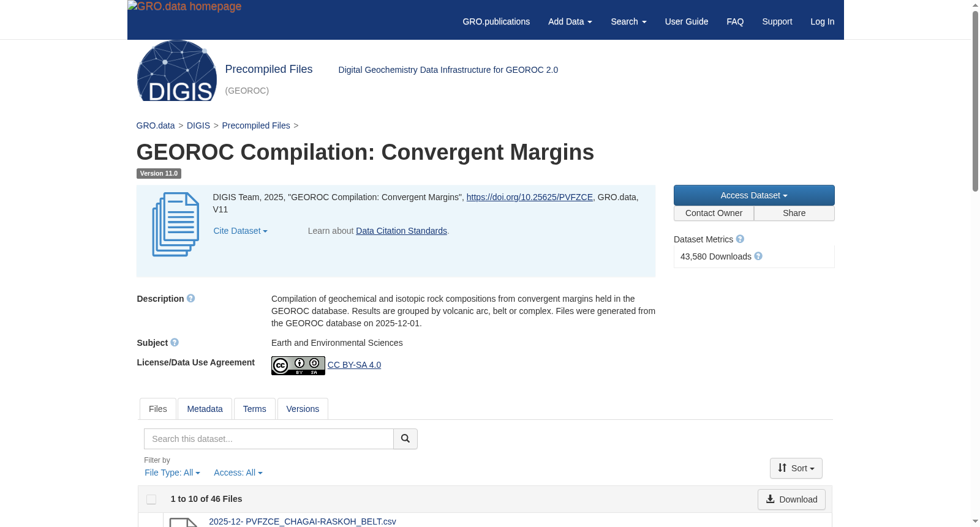Click the Subject help question-mark icon

175,342
